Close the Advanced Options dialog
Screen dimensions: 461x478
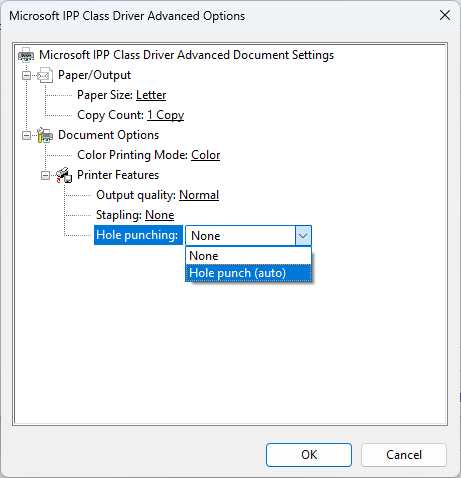445,15
